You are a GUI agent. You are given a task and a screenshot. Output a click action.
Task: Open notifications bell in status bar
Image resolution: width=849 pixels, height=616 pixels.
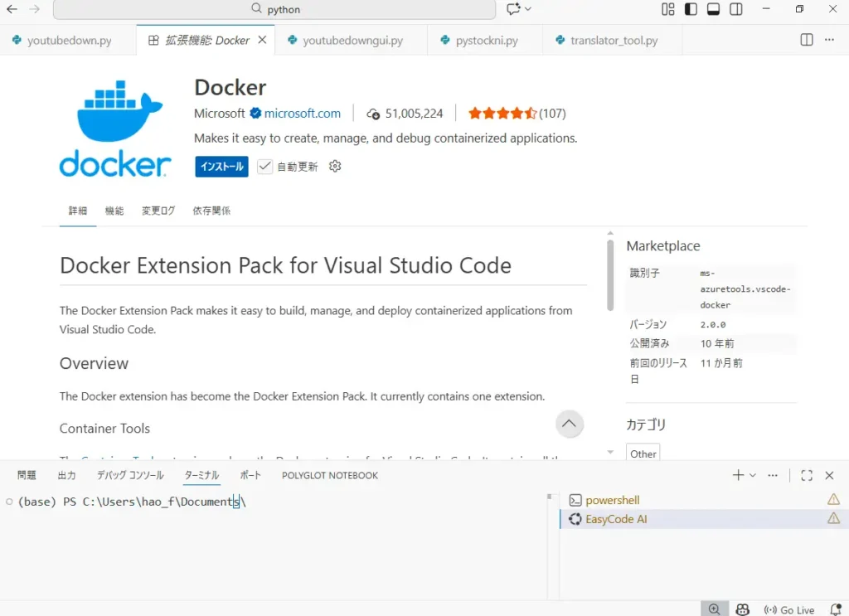(836, 609)
